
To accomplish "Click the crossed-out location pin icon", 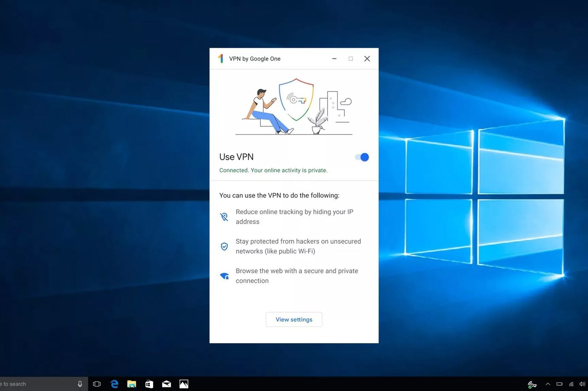I will pyautogui.click(x=224, y=216).
